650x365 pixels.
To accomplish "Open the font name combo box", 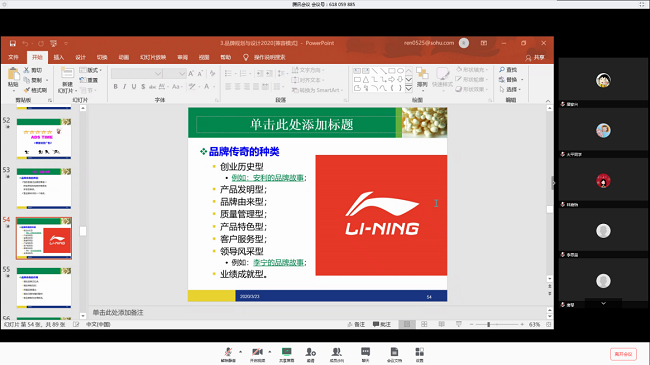I will pos(137,74).
